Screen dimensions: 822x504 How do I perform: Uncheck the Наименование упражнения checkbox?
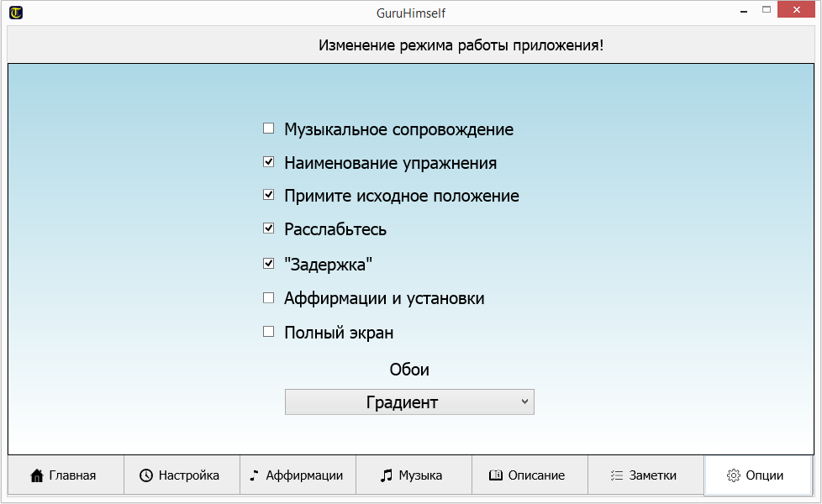click(x=269, y=162)
